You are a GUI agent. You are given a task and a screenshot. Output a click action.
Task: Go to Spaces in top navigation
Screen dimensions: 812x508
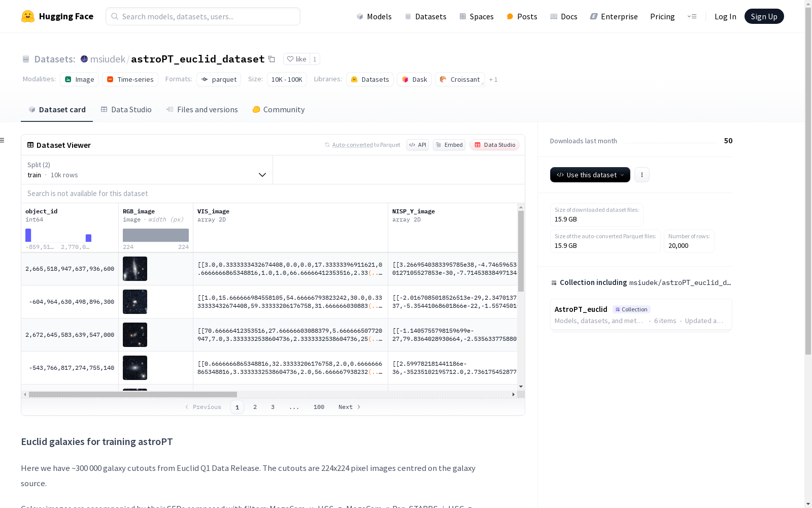[x=477, y=16]
